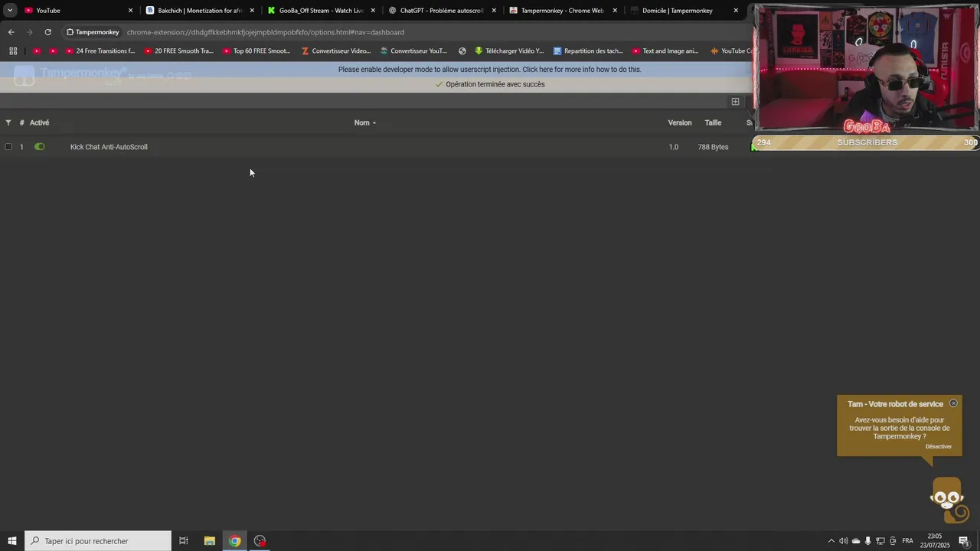Go back with browser back arrow
Viewport: 980px width, 551px height.
[11, 32]
